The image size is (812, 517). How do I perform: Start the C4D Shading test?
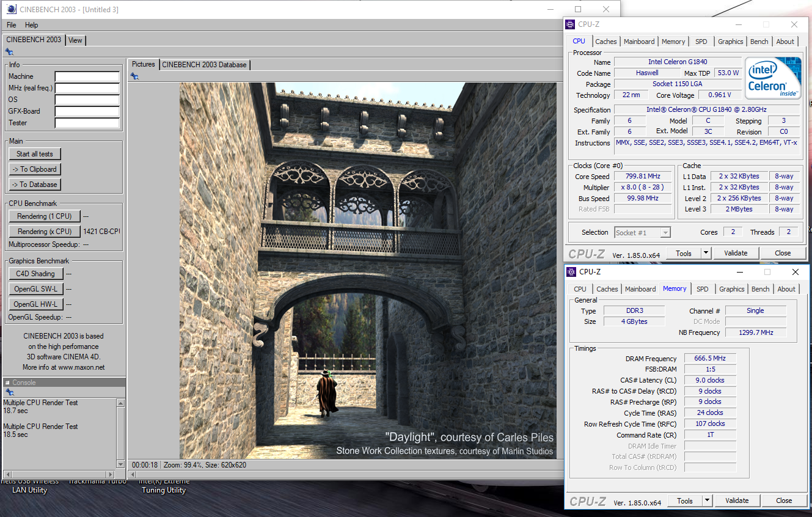(x=35, y=274)
